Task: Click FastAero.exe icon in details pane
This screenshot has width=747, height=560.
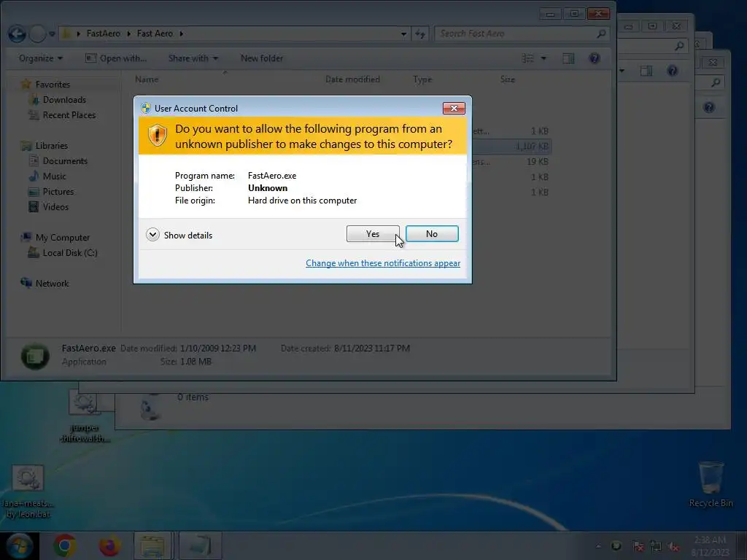Action: pos(35,356)
